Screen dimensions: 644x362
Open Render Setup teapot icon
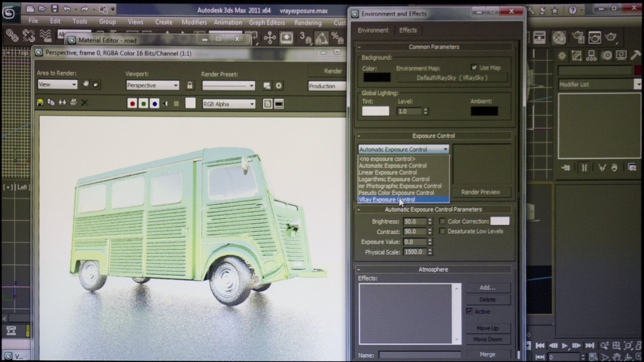click(578, 38)
